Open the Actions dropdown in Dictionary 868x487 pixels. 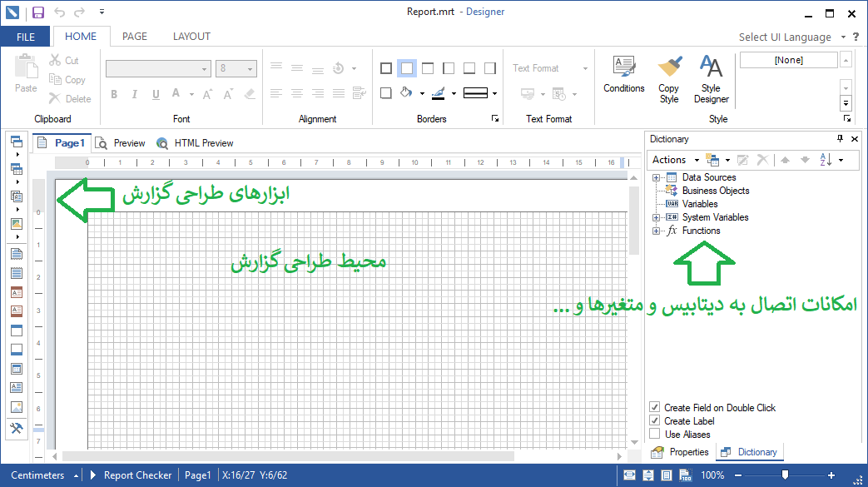pyautogui.click(x=676, y=160)
